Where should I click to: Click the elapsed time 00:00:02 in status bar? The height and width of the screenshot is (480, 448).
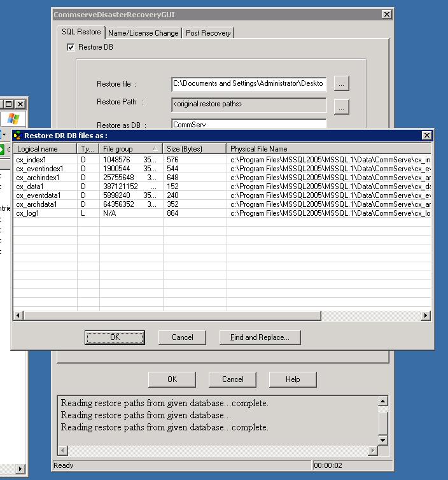(x=328, y=465)
